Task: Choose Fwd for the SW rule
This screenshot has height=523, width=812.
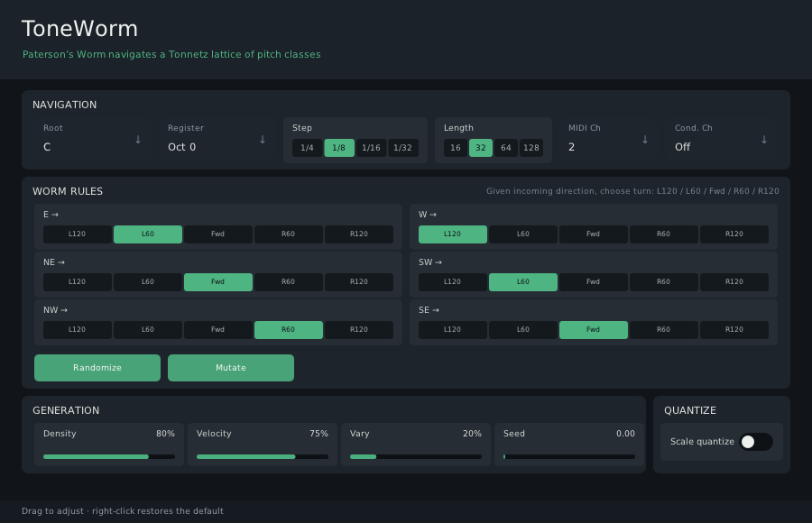Action: point(594,281)
